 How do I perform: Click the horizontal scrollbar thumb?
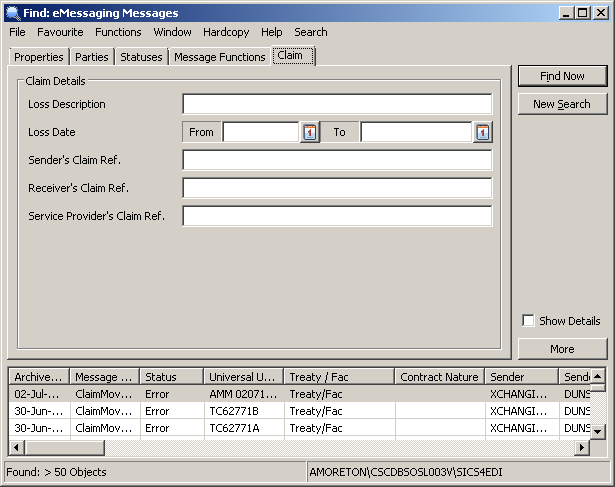tap(64, 447)
